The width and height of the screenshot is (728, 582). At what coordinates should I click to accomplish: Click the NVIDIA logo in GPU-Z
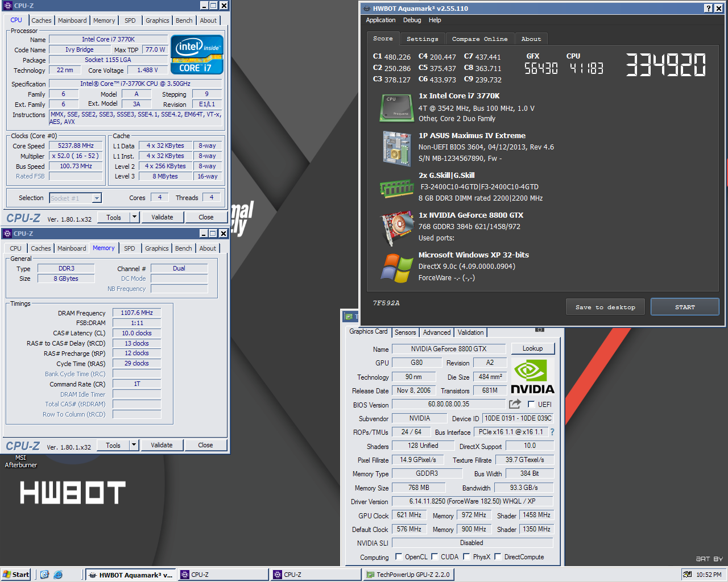(532, 377)
